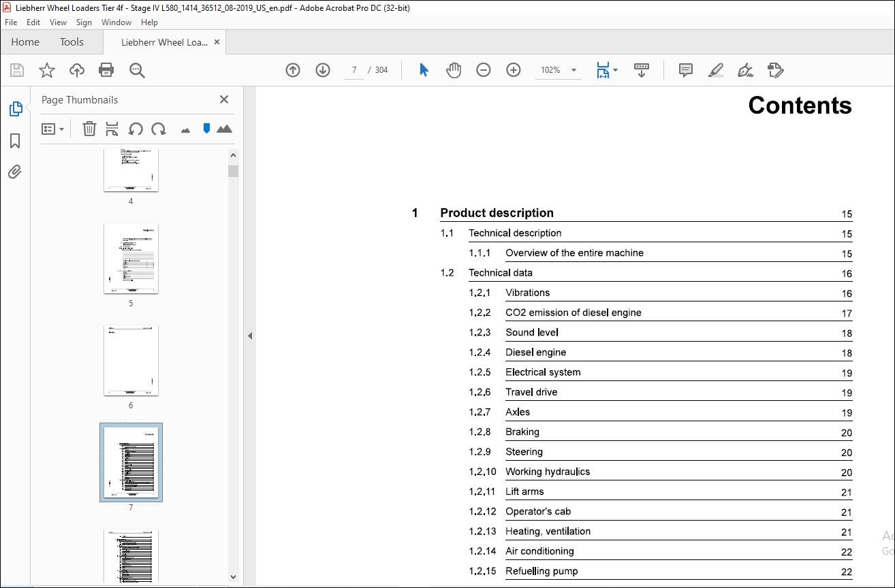This screenshot has height=588, width=895.
Task: Click the thumbnails scroll down arrow
Action: (x=233, y=577)
